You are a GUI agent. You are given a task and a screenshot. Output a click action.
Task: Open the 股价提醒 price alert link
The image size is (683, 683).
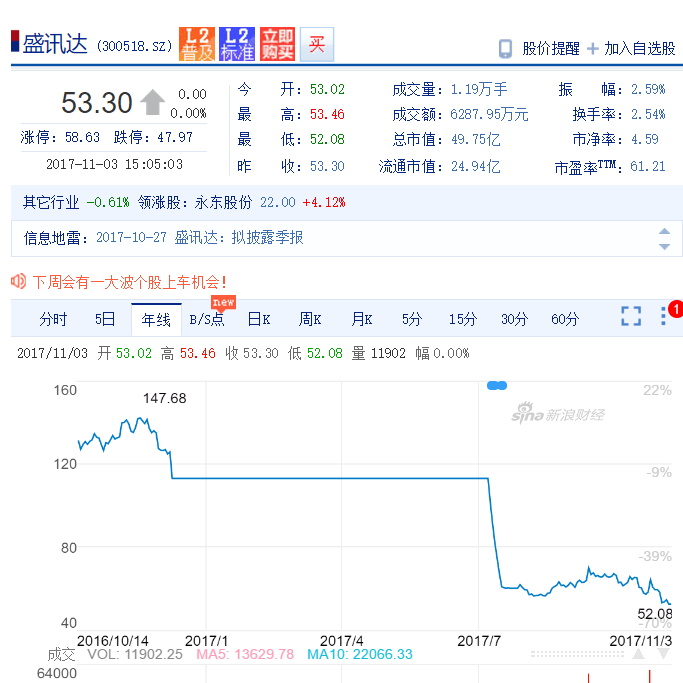point(551,48)
